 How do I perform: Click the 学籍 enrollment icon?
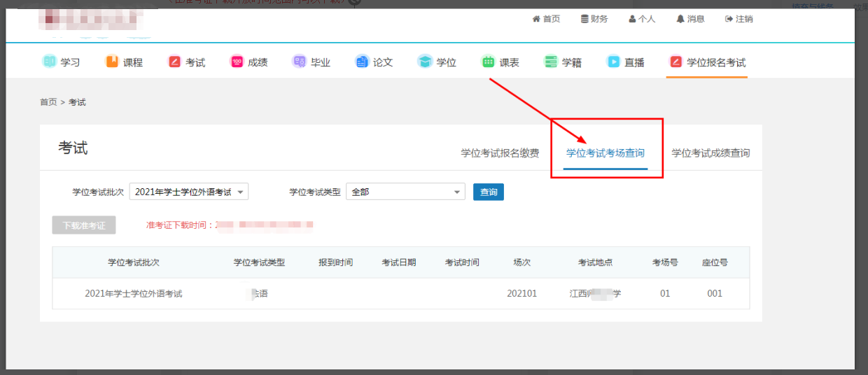[551, 62]
